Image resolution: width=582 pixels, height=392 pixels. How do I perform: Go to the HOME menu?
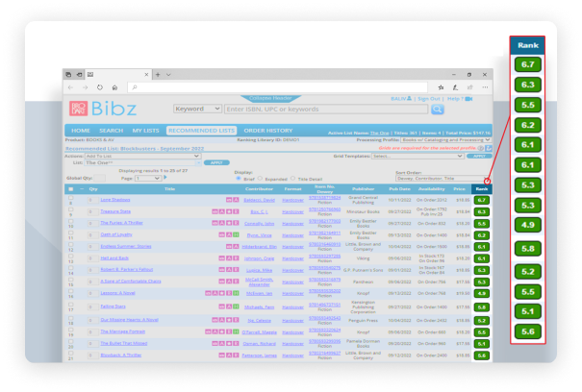point(81,131)
